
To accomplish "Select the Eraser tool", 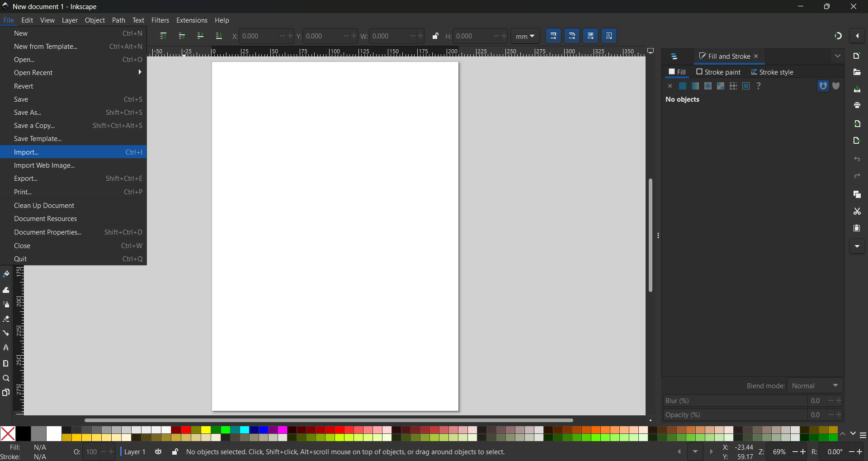I will [x=6, y=319].
